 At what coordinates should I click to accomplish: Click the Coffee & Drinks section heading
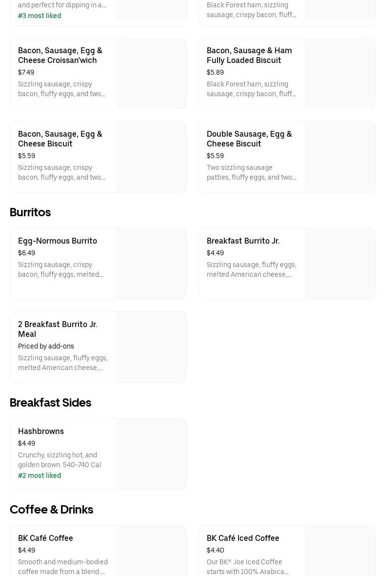(51, 510)
